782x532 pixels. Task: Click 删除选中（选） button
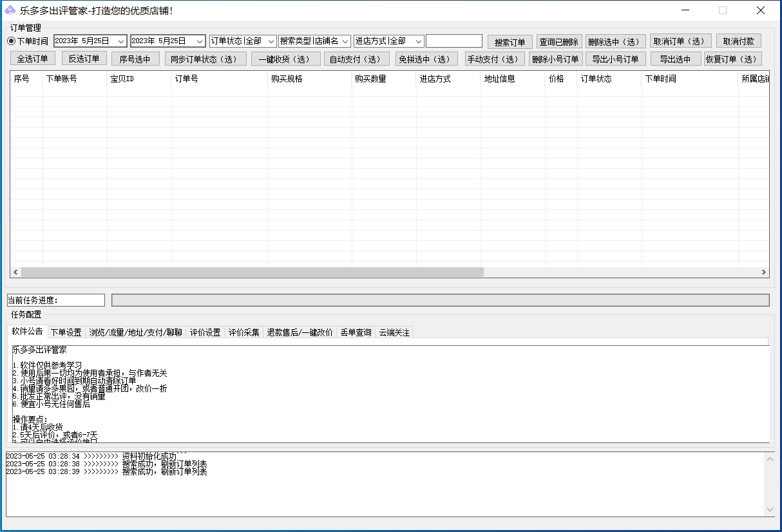pyautogui.click(x=616, y=42)
